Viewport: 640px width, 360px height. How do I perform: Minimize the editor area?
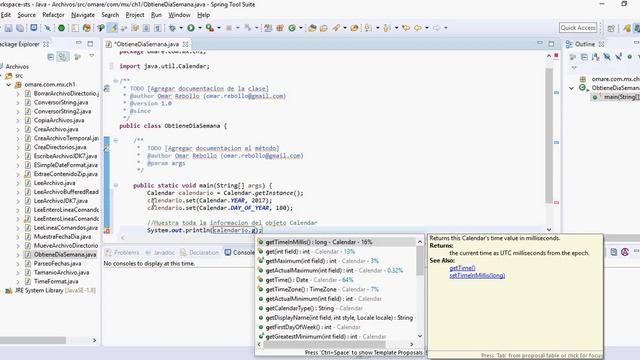pyautogui.click(x=540, y=43)
